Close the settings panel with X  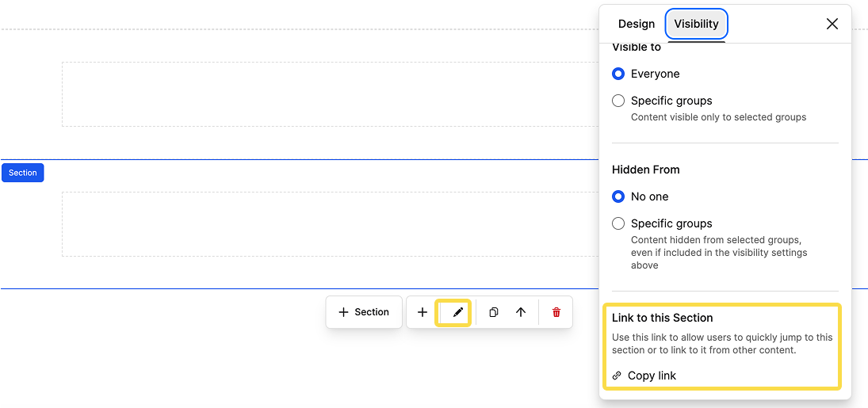[x=832, y=24]
